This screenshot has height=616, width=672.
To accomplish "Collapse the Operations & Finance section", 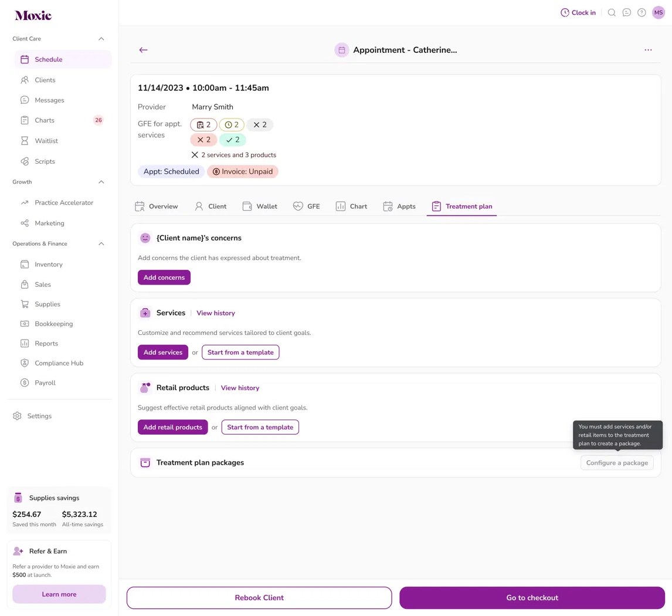I will coord(101,243).
